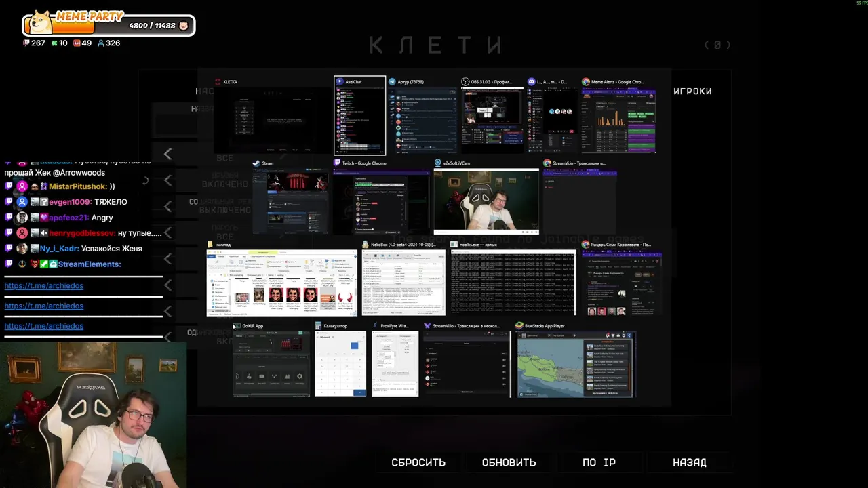The height and width of the screenshot is (488, 868).
Task: Click the Chrome icon beside Рыцарь Семи Королевств
Action: point(586,245)
